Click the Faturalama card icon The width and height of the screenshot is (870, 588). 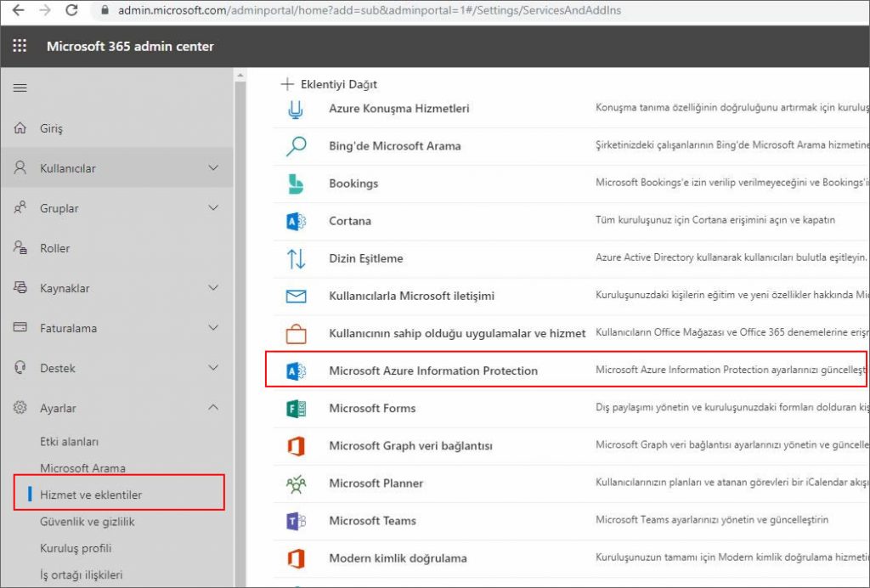point(20,327)
